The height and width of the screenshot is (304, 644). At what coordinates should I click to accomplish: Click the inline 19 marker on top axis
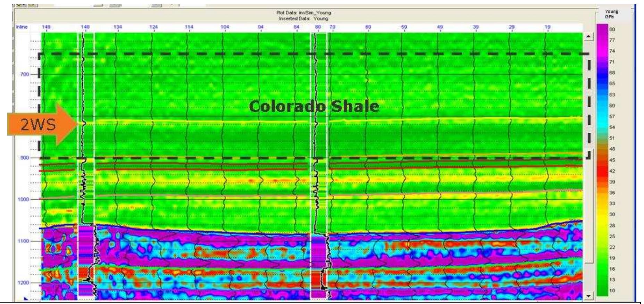click(x=547, y=27)
